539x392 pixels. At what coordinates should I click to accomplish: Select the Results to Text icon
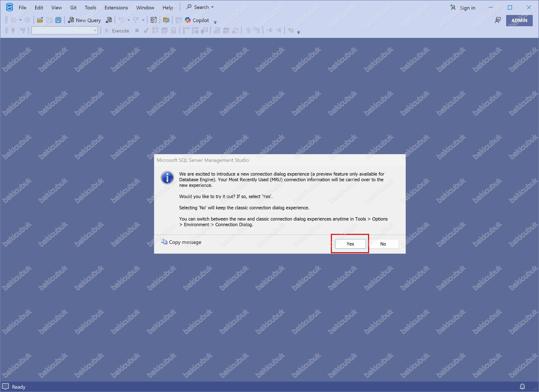pyautogui.click(x=217, y=30)
